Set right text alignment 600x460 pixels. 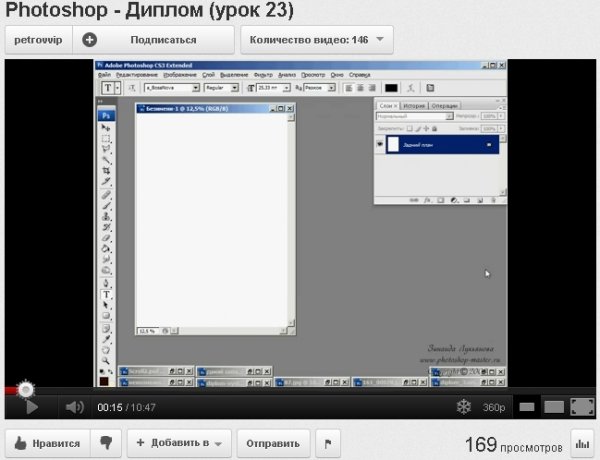pos(372,88)
